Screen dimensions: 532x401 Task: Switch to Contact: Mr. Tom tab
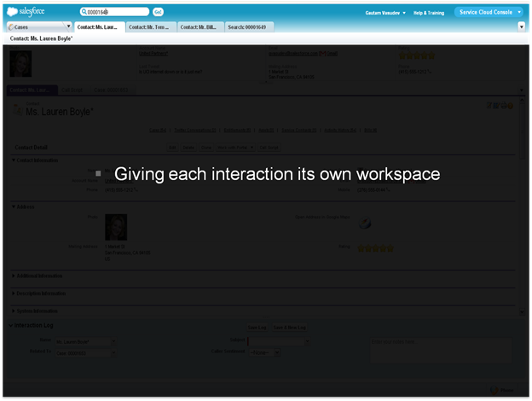[151, 26]
